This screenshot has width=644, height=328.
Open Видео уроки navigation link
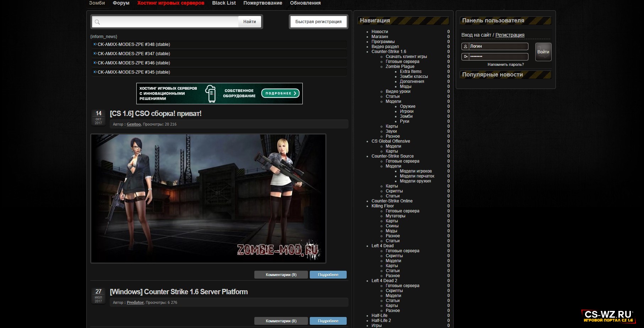pyautogui.click(x=398, y=91)
